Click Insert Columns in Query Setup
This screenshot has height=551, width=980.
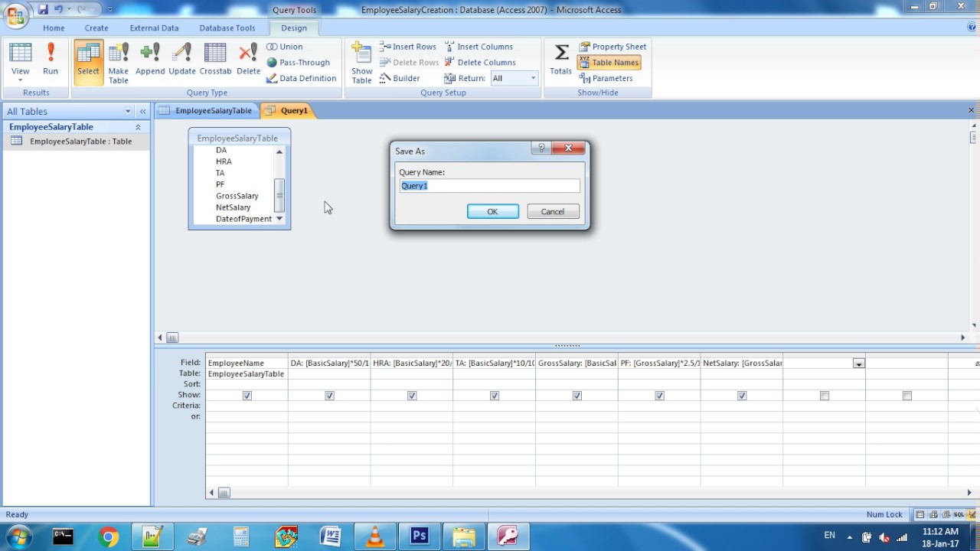479,47
